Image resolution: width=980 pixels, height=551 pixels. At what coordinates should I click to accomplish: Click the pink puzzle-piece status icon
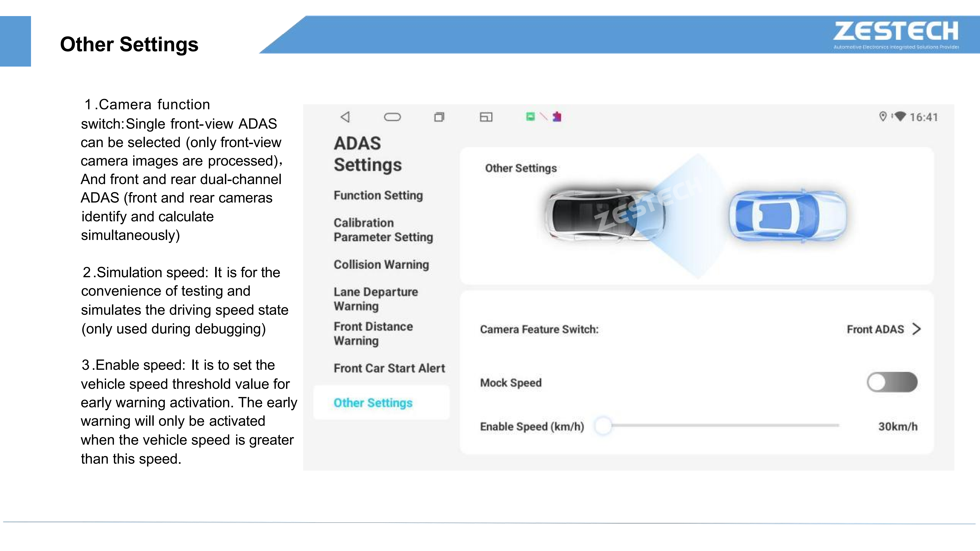(x=557, y=116)
